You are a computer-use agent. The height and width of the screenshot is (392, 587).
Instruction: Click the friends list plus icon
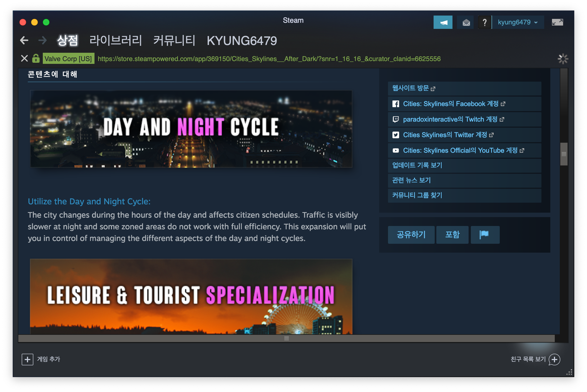554,359
